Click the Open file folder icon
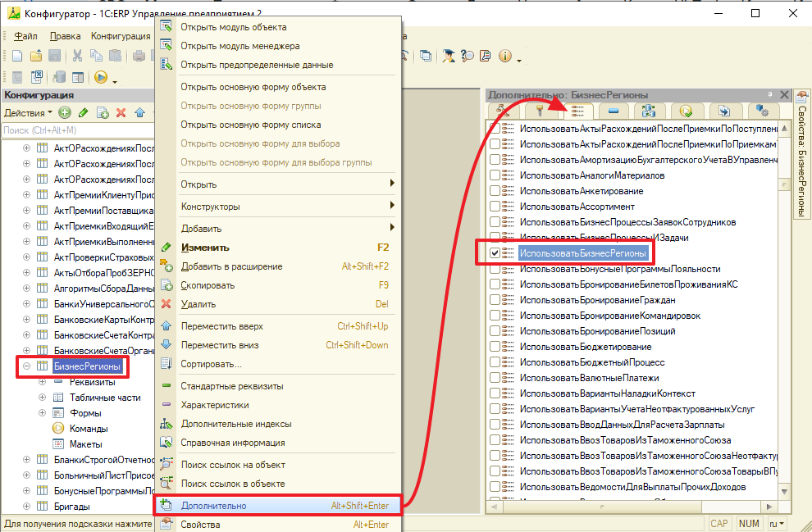812x532 pixels. (x=36, y=56)
